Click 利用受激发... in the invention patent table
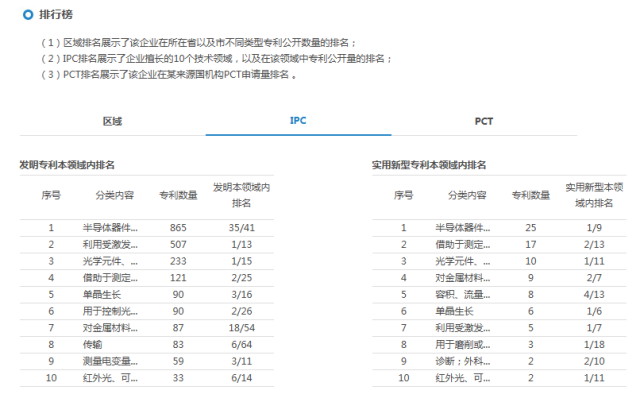 110,245
